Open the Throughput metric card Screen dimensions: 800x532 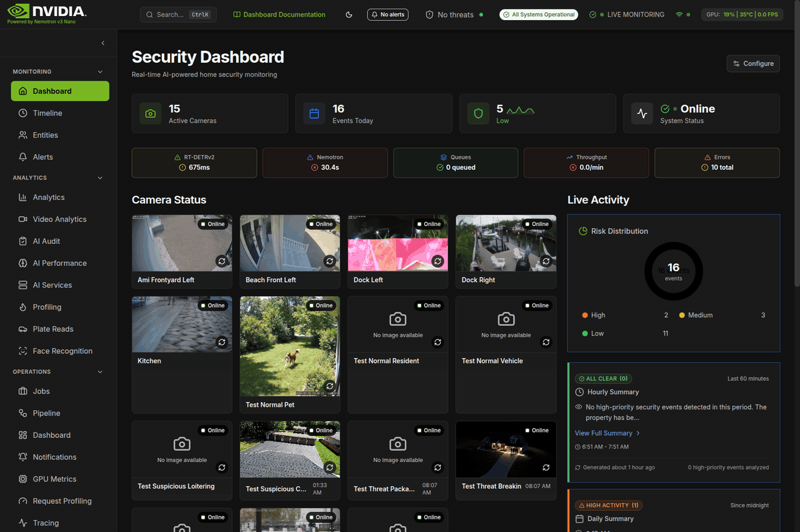586,163
